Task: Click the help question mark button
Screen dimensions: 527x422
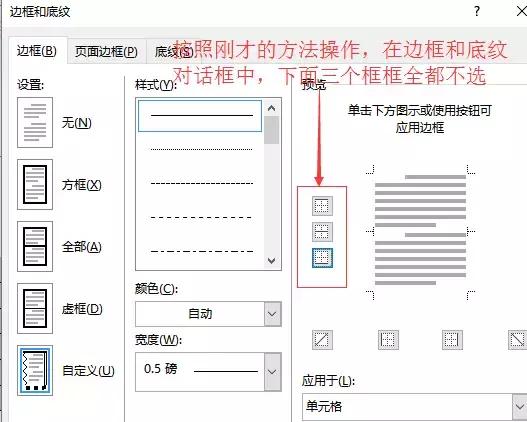Action: click(477, 12)
